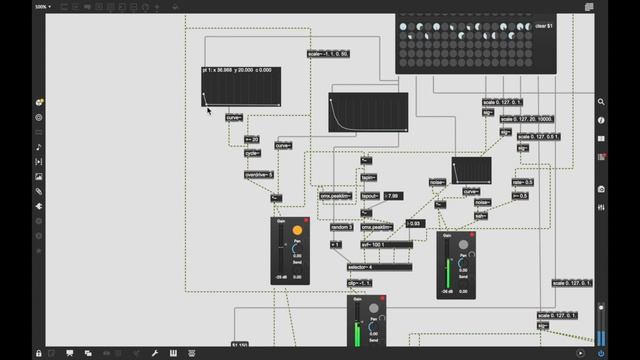Image resolution: width=640 pixels, height=360 pixels.
Task: Toggle the orange round button on gain strip
Action: tap(298, 231)
